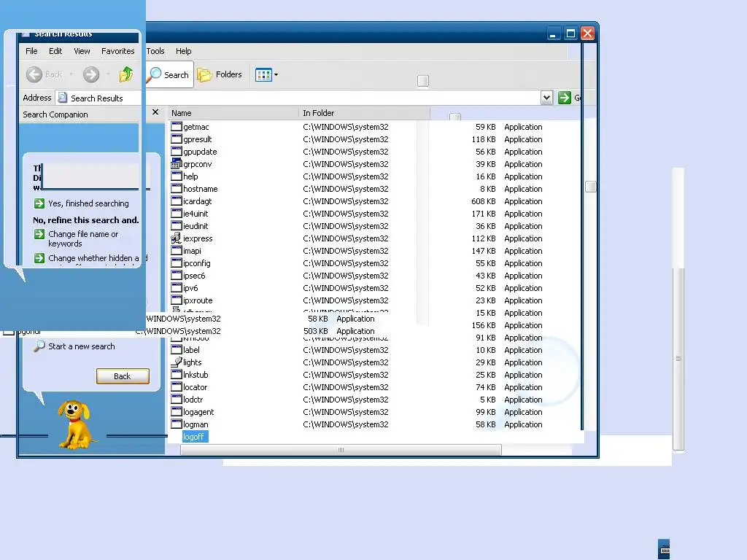This screenshot has height=560, width=747.
Task: Click the green Go arrow button
Action: click(x=565, y=98)
